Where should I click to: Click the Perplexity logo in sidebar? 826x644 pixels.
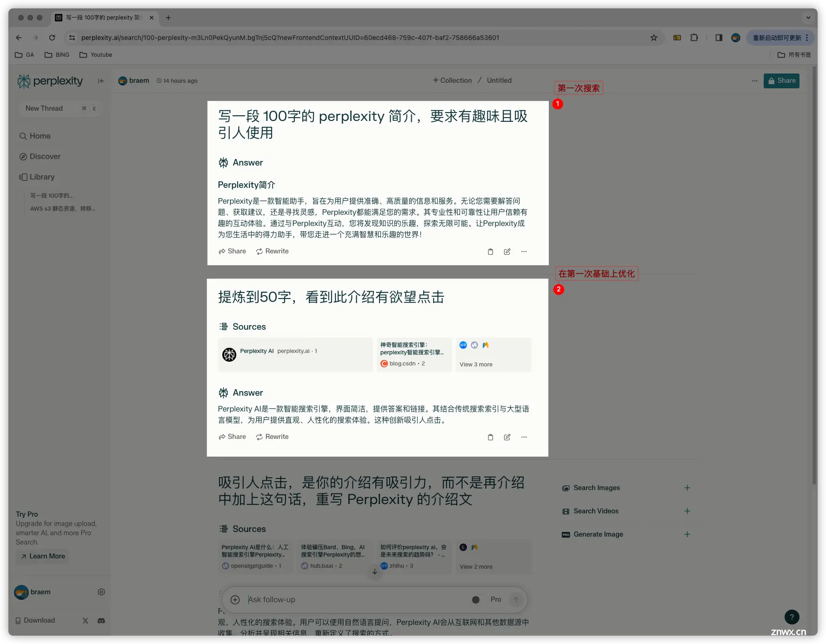click(50, 81)
